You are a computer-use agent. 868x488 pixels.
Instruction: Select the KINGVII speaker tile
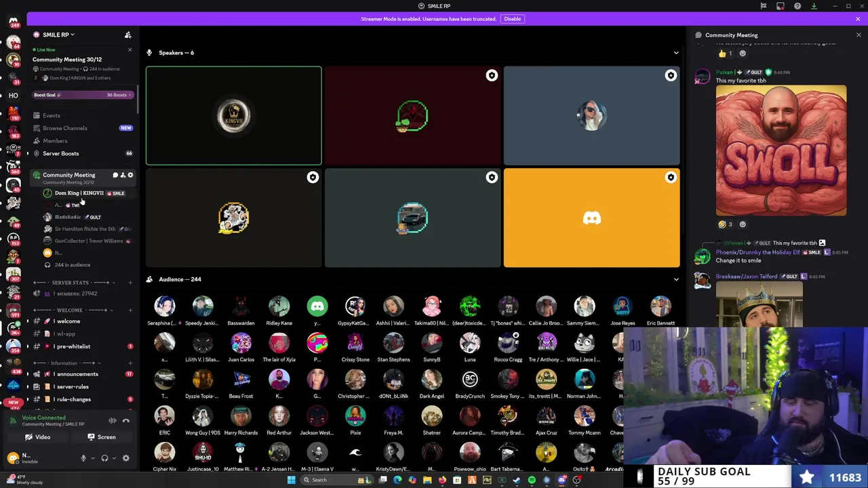234,115
